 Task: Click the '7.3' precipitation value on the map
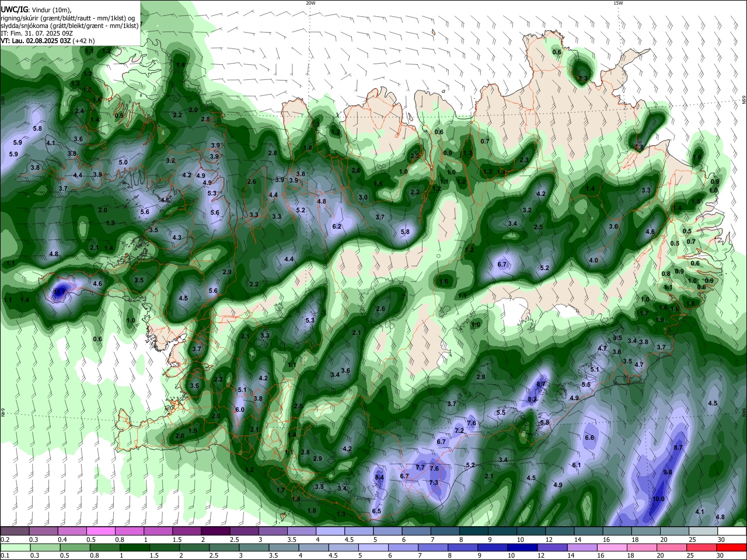point(434,483)
